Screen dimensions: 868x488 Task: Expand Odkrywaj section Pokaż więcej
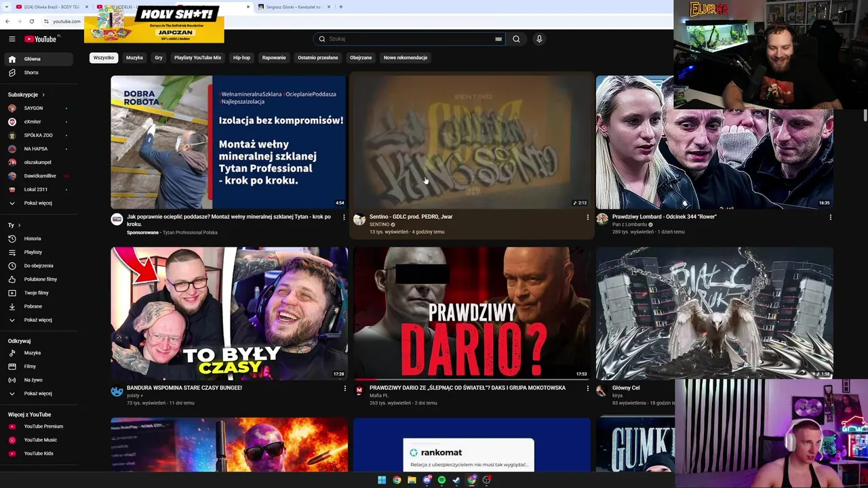pos(39,394)
